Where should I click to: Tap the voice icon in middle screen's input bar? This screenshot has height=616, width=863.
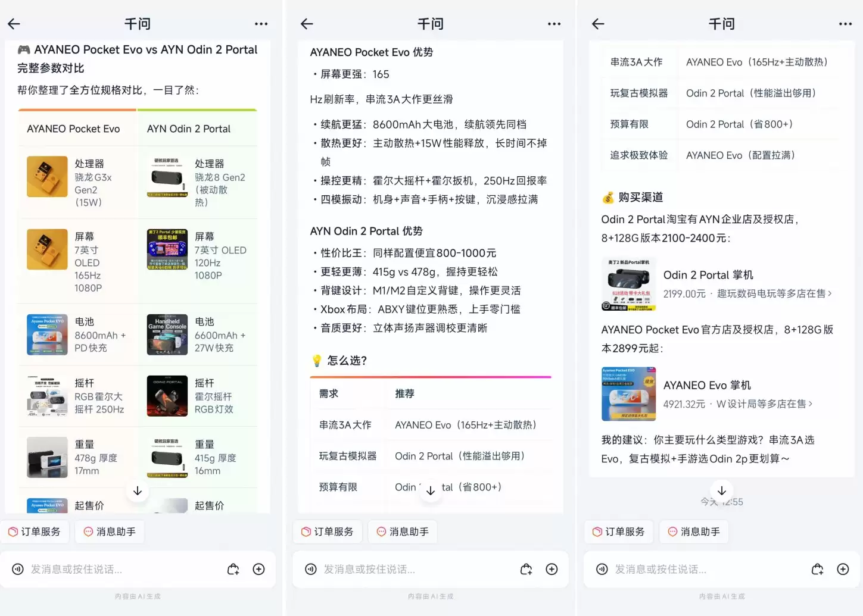click(311, 570)
